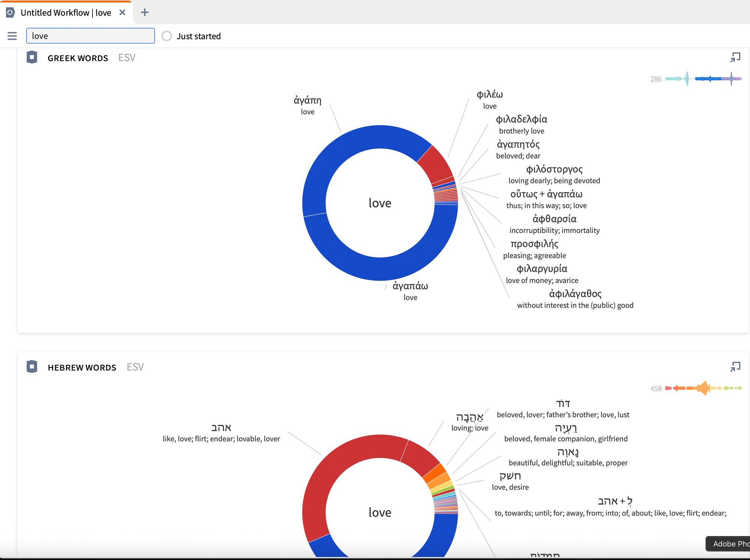Close the Untitled Workflow tab
Viewport: 750px width, 560px height.
point(122,13)
